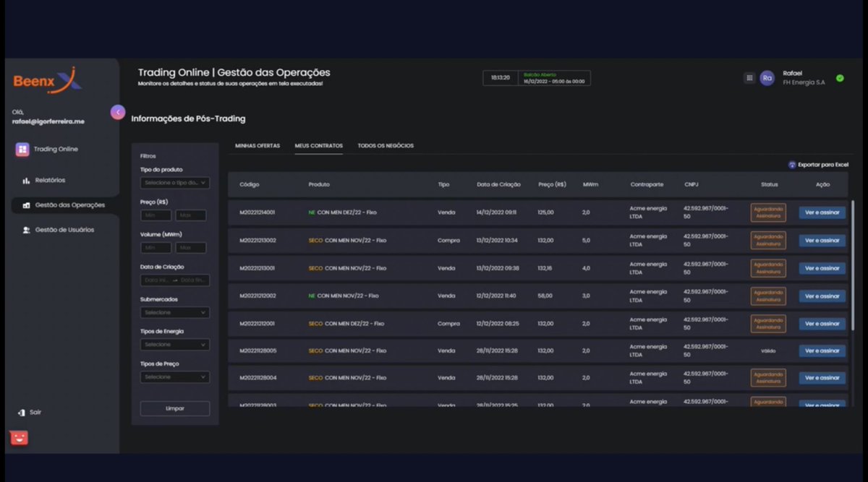Clear filters with the Limpar button

175,408
